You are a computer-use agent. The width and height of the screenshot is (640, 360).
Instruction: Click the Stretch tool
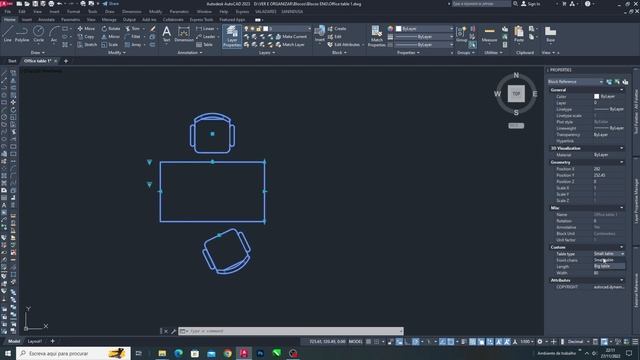point(87,44)
